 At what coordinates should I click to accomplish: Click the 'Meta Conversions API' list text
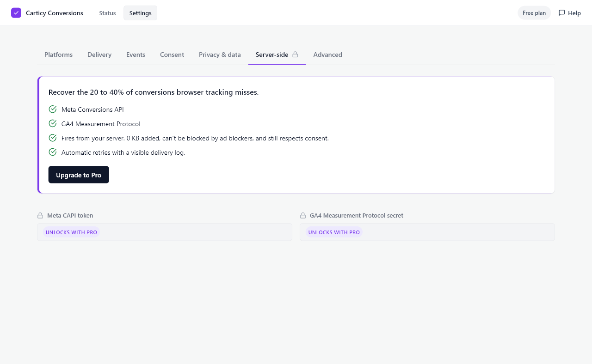point(92,110)
